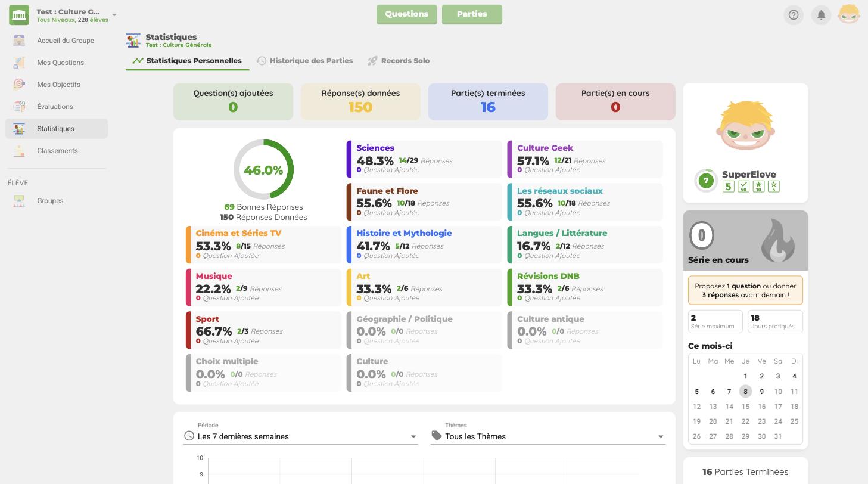
Task: Click the clock icon beside Période
Action: click(189, 436)
